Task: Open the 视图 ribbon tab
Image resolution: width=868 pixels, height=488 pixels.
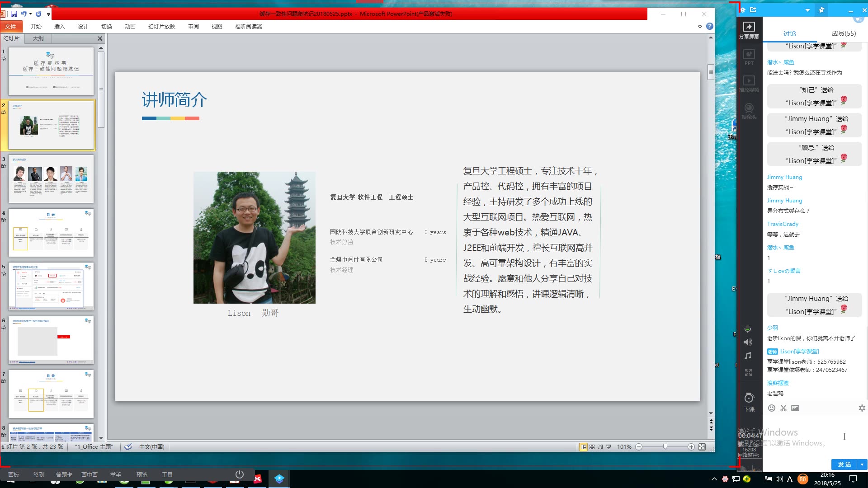Action: (217, 26)
